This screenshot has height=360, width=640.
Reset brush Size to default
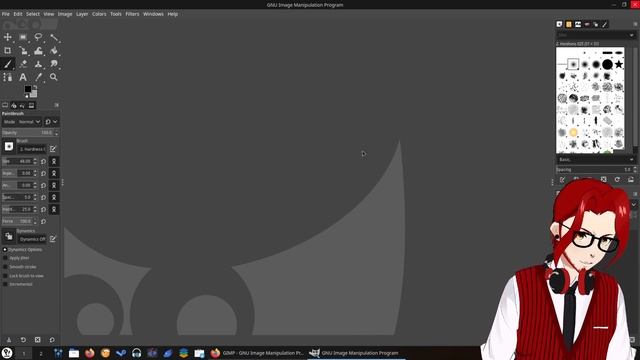(43, 162)
